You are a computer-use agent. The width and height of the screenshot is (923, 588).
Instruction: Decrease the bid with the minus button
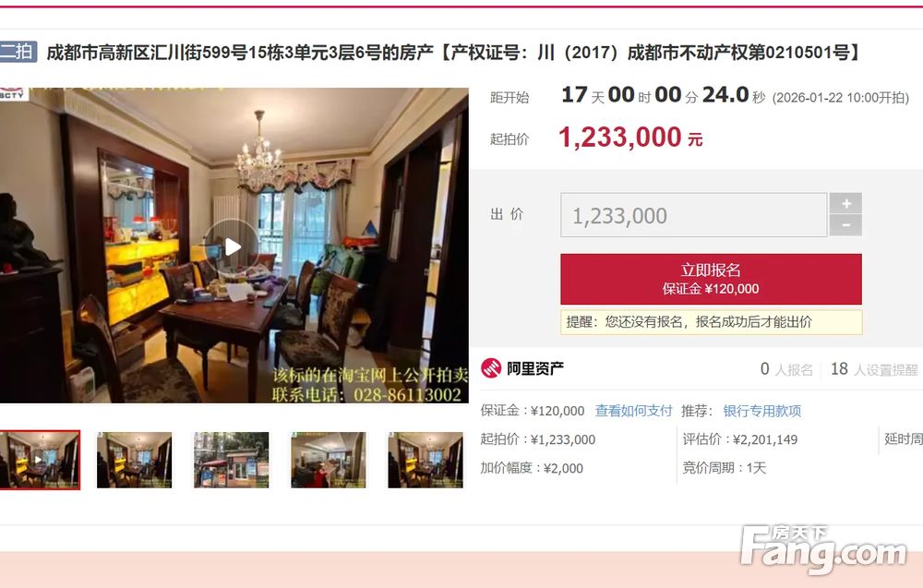845,225
